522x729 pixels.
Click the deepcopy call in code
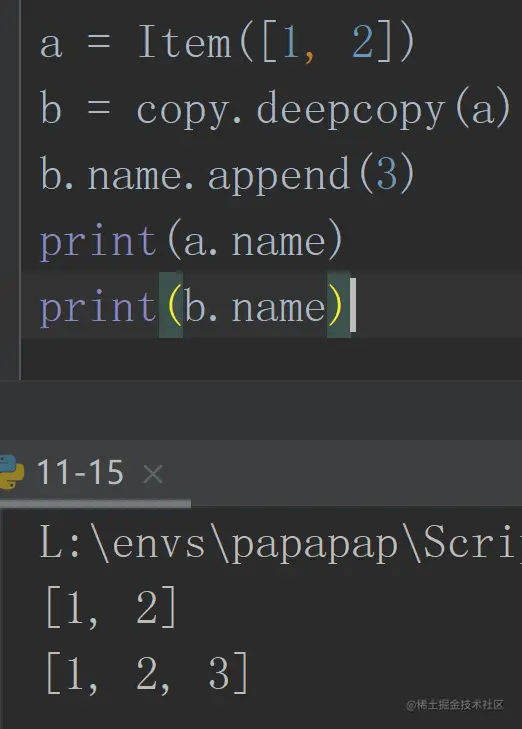(350, 110)
